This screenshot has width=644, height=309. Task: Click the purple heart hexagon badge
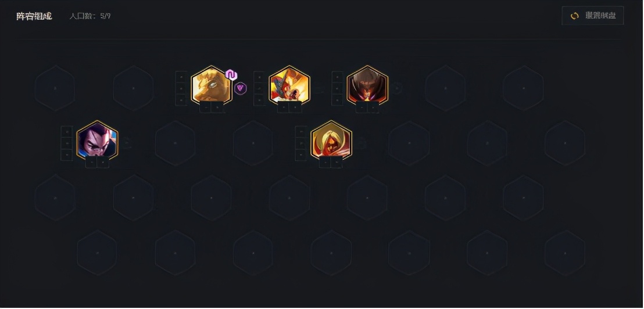240,88
